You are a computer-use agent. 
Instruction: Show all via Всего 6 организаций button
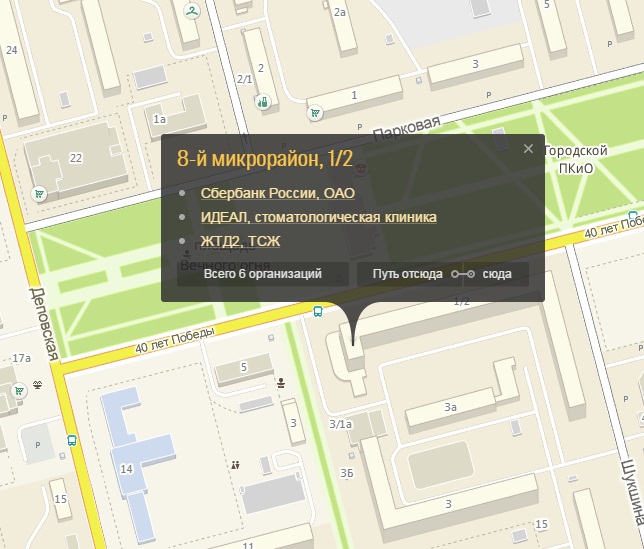(263, 274)
